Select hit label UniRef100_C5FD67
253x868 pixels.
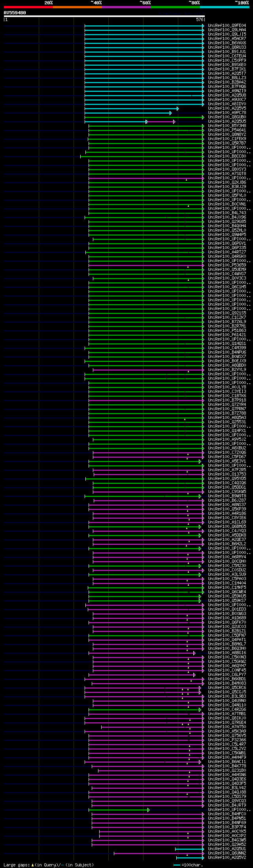point(227,457)
